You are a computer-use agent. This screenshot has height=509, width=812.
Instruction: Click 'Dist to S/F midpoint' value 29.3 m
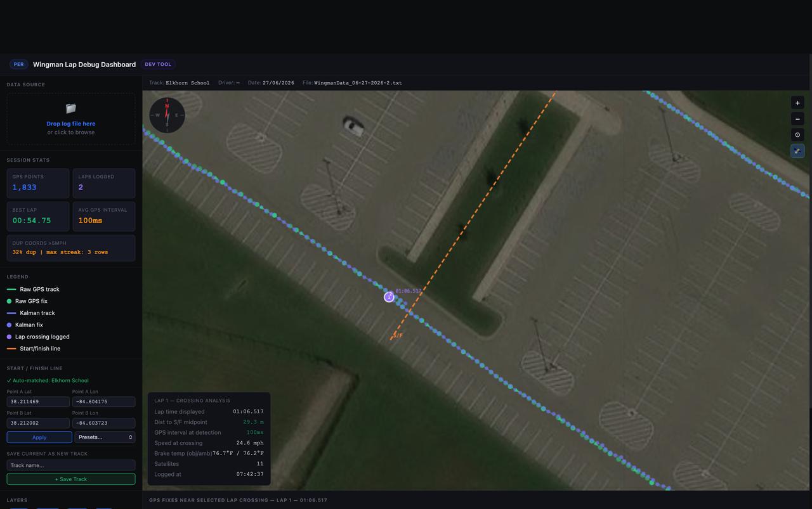(253, 422)
